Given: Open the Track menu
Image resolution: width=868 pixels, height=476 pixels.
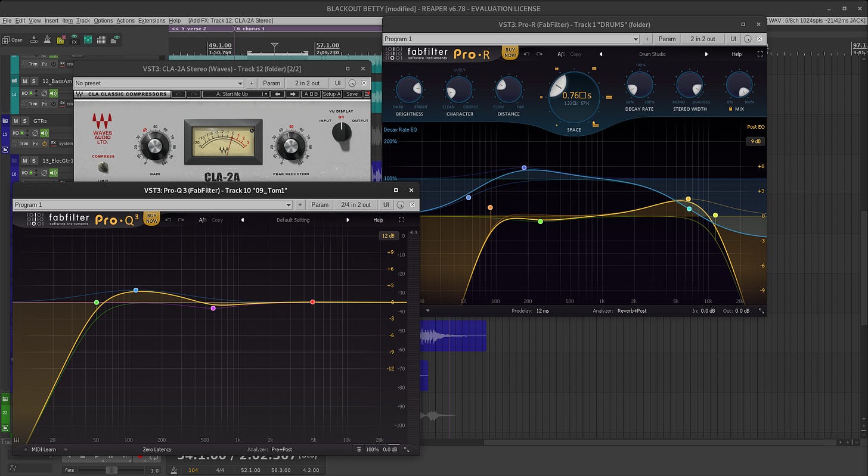Looking at the screenshot, I should (x=83, y=20).
